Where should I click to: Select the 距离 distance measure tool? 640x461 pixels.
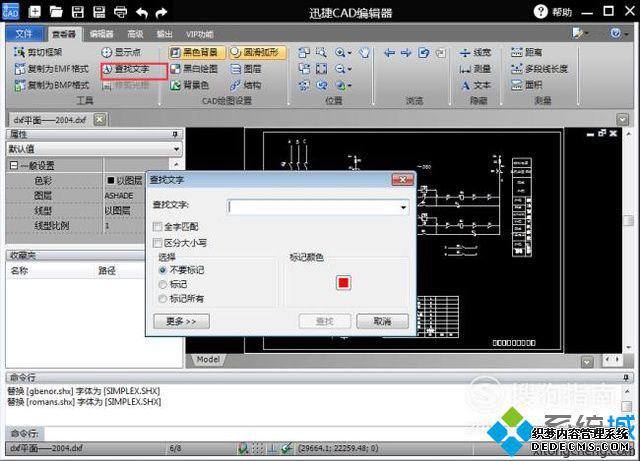click(527, 52)
